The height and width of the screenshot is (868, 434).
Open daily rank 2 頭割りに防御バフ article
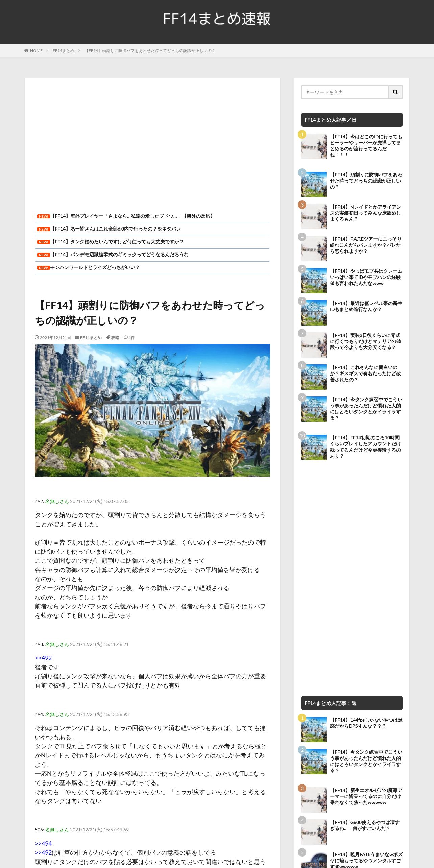(x=366, y=181)
